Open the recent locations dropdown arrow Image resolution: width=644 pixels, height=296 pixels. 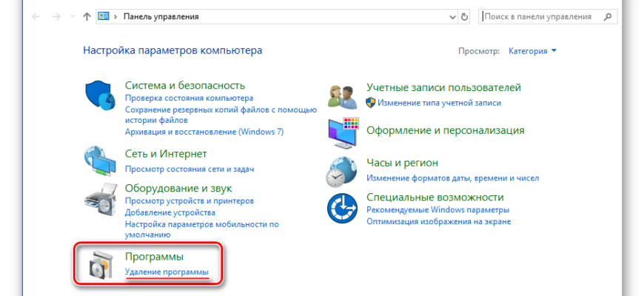coord(73,17)
